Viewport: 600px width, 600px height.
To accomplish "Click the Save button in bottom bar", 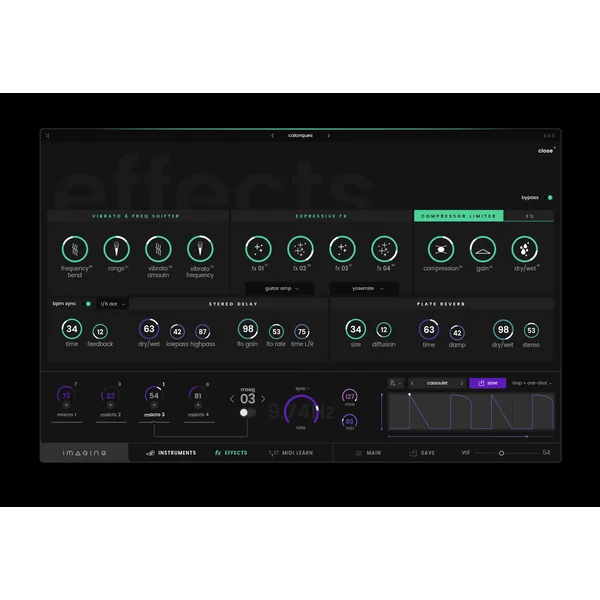I will (422, 453).
